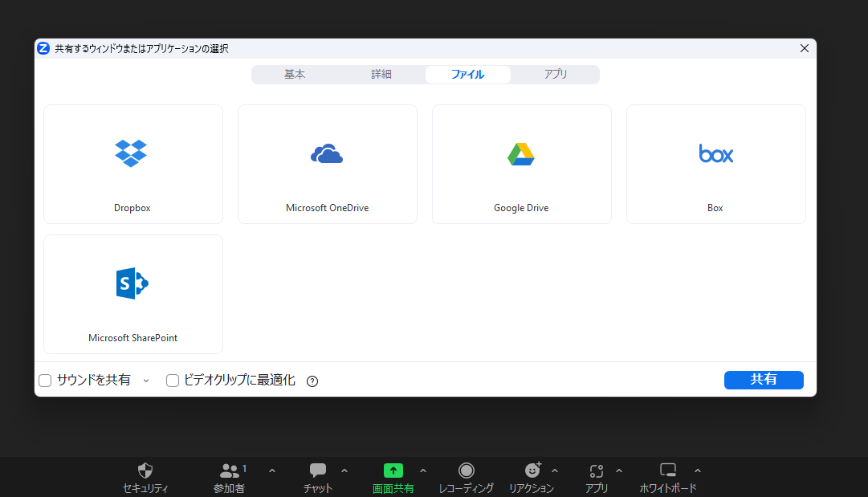Select Microsoft SharePoint option
The image size is (868, 497).
click(132, 294)
